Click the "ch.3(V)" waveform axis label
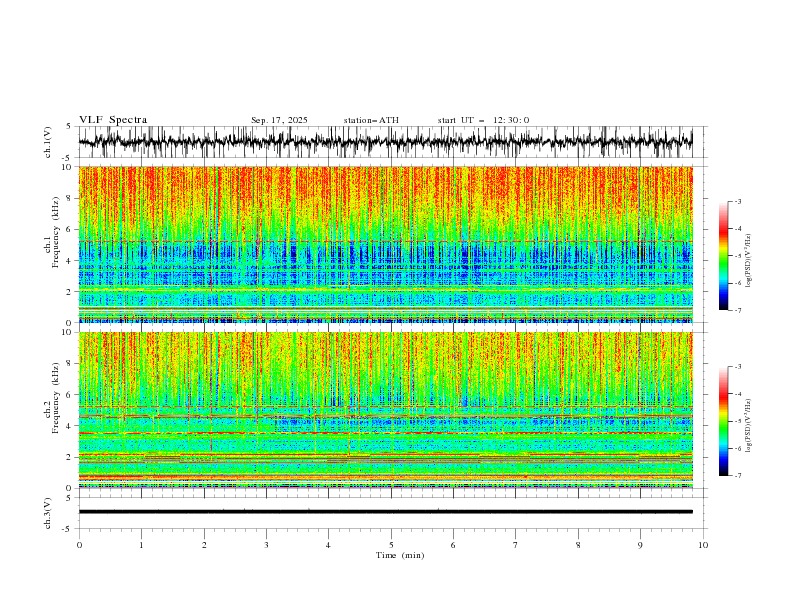Screen dimensions: 792x612 [x=48, y=513]
